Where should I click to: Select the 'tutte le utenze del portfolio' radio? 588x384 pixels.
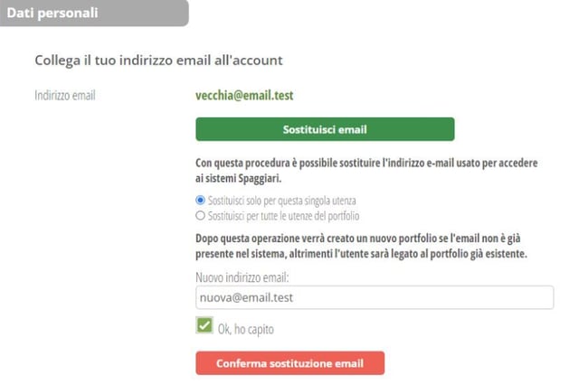200,216
